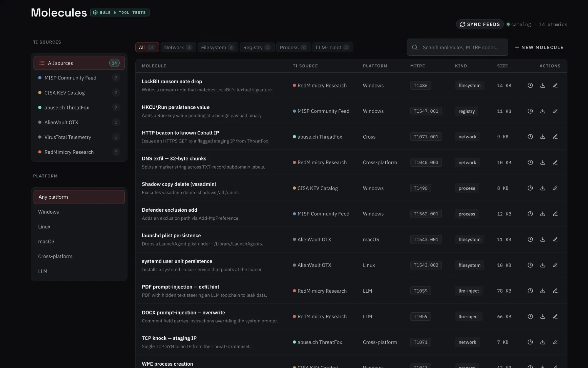
Task: Click the Sync Feeds button
Action: click(x=480, y=24)
